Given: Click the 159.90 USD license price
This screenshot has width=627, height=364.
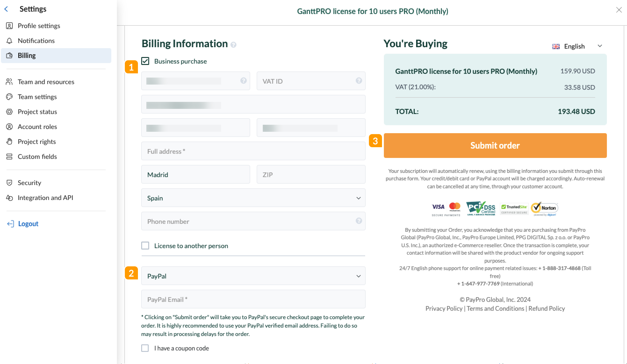Looking at the screenshot, I should click(x=577, y=71).
